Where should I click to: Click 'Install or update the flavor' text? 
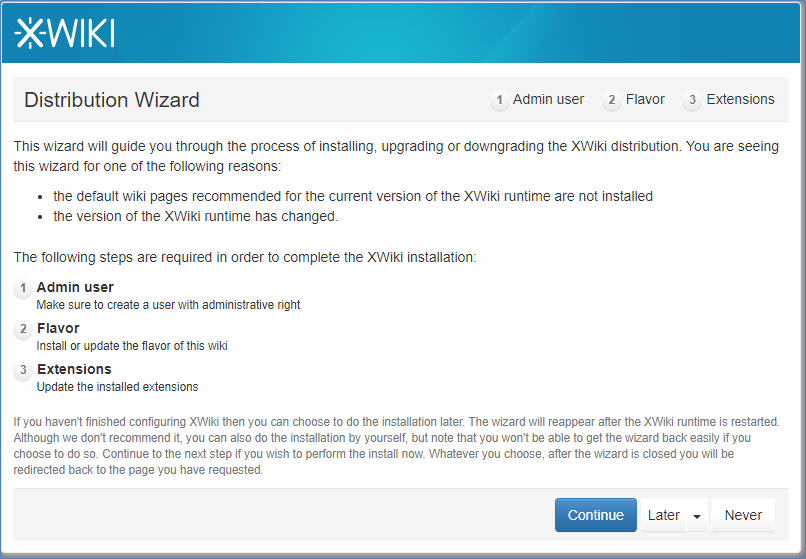coord(132,346)
